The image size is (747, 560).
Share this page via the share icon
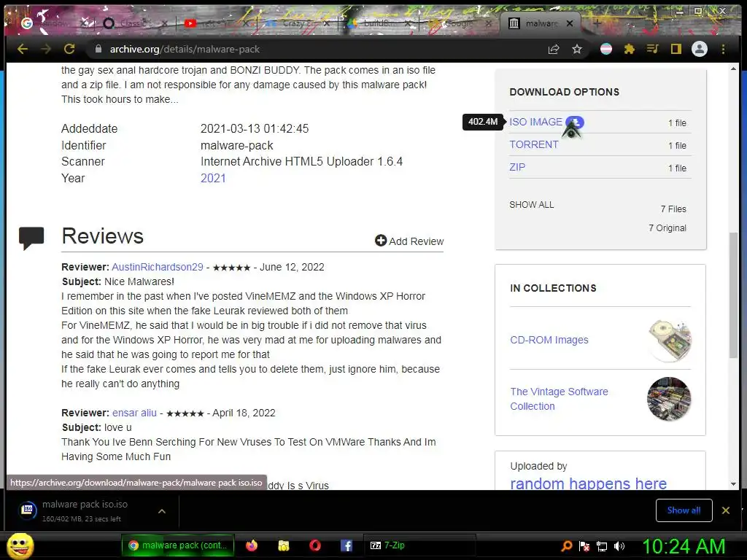coord(554,49)
